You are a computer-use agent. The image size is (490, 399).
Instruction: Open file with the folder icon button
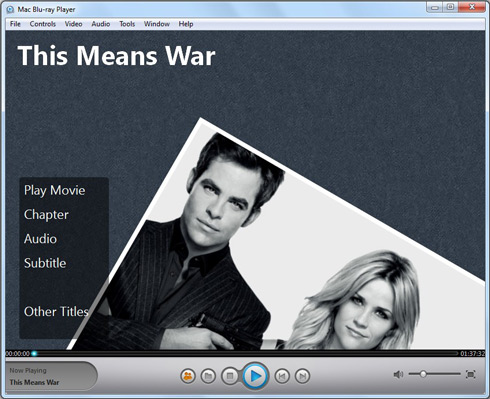coord(208,376)
